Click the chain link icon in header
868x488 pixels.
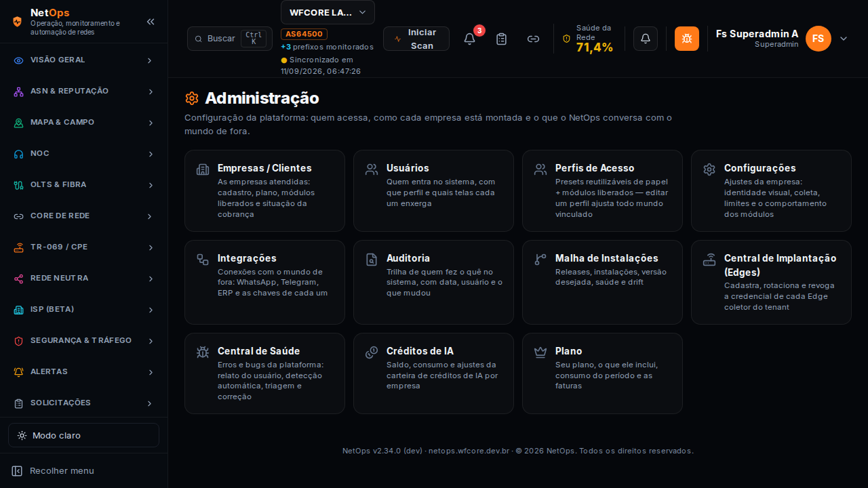534,39
